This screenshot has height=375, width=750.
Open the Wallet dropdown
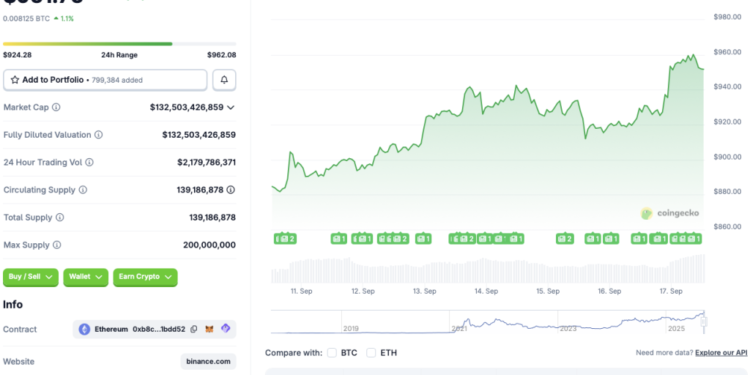[x=86, y=277]
